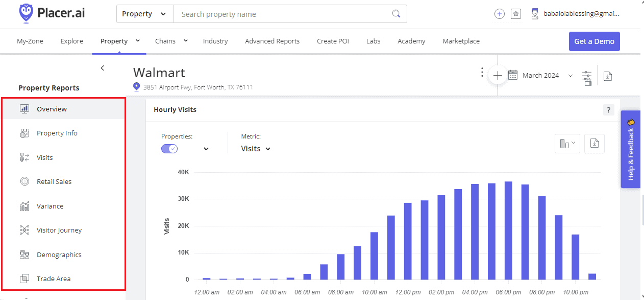Export the report using download icon
This screenshot has height=300, width=644.
[607, 76]
